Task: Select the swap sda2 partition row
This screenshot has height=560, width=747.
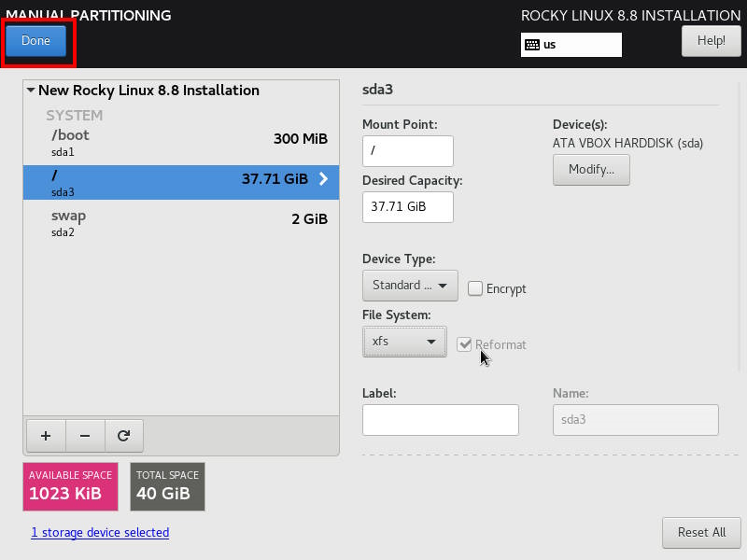Action: [x=181, y=223]
